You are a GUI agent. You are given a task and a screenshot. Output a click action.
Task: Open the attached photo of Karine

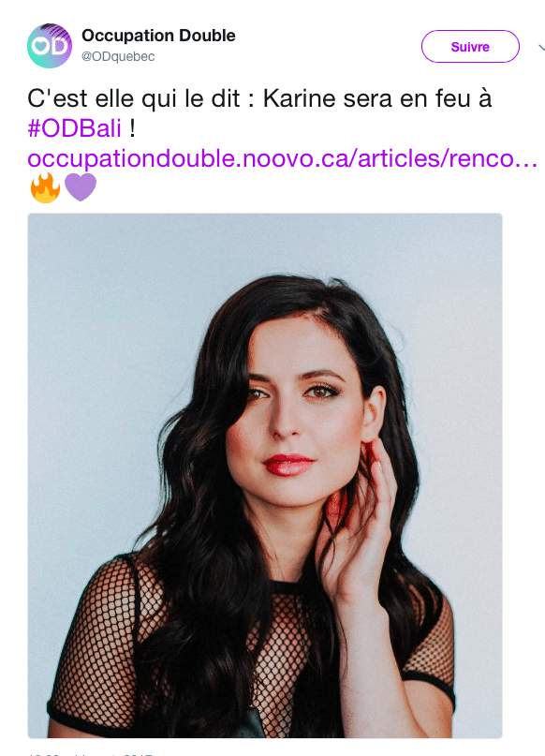(x=265, y=475)
